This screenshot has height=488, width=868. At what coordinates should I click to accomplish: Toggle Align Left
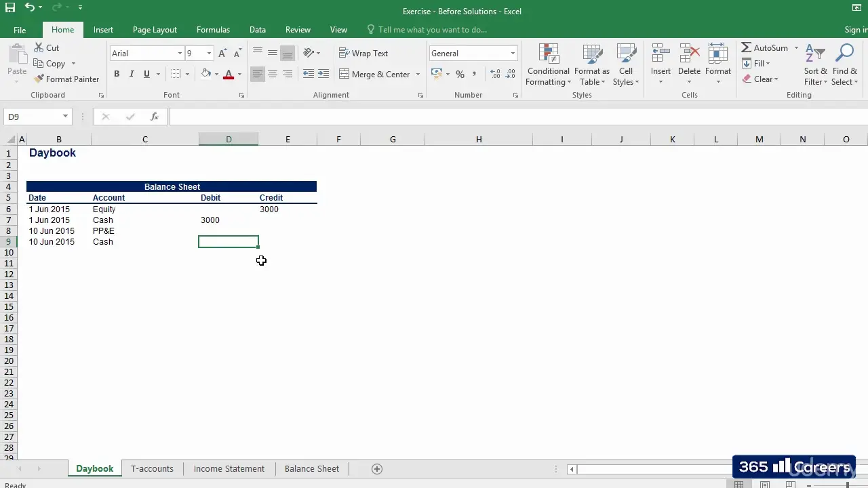coord(257,74)
